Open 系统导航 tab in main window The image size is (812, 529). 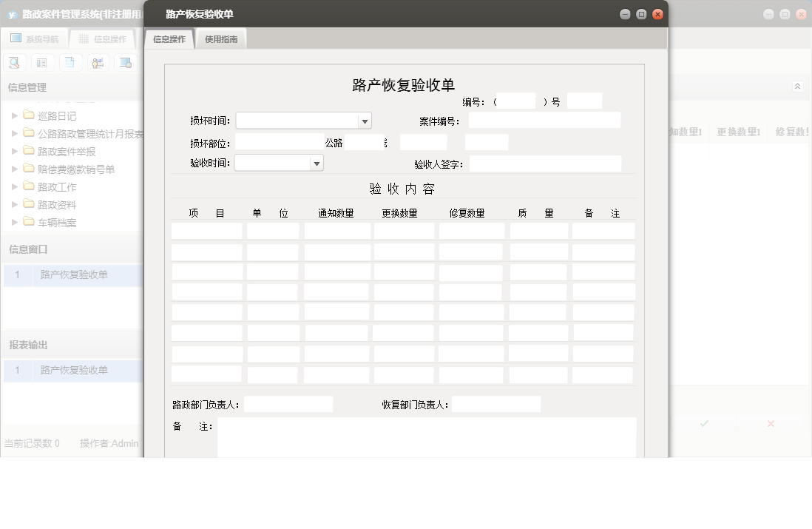[x=35, y=39]
